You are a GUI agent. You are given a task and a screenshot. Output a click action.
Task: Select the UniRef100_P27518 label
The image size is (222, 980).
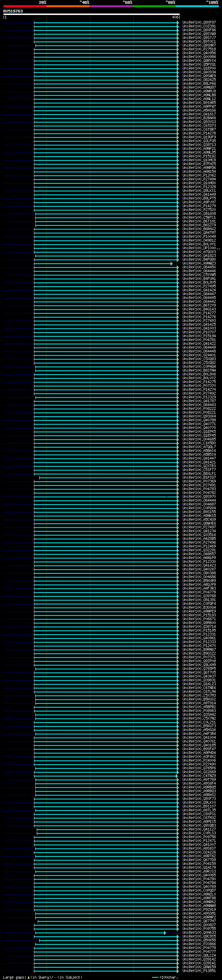tap(199, 49)
